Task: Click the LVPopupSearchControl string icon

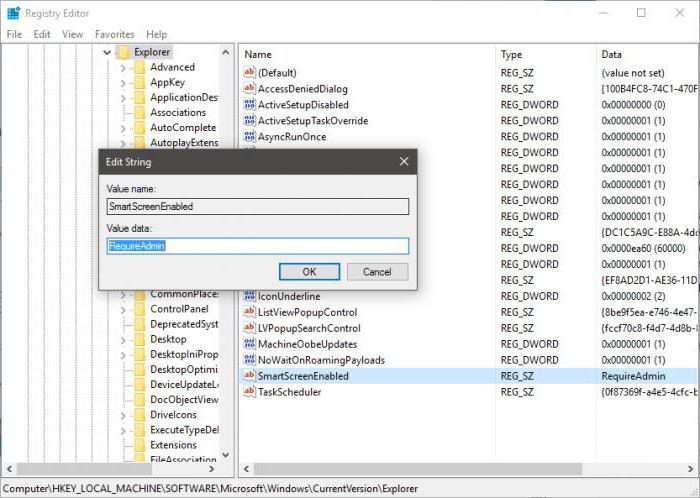Action: click(x=250, y=328)
